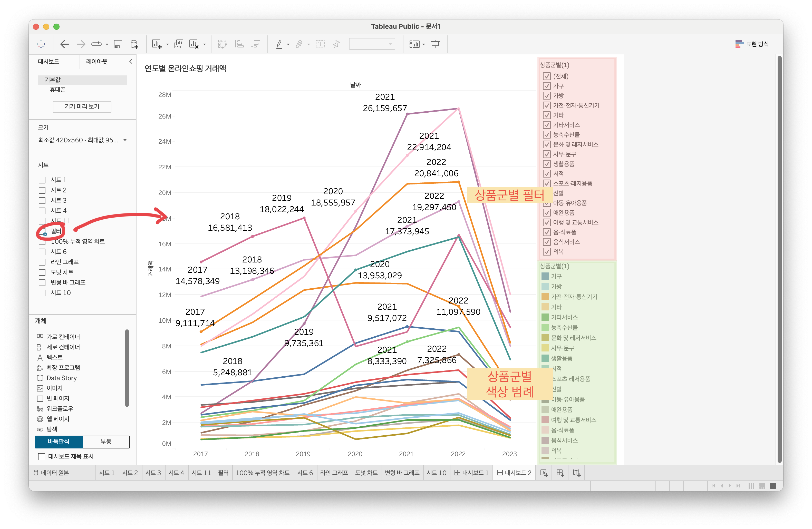Click the add new data source icon
Viewport: 812px width, 529px height.
point(134,44)
